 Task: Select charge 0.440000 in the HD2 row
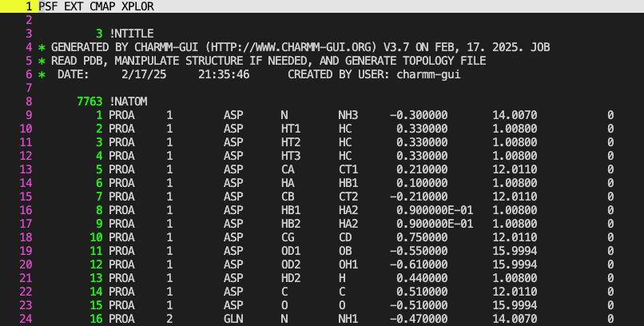point(422,277)
